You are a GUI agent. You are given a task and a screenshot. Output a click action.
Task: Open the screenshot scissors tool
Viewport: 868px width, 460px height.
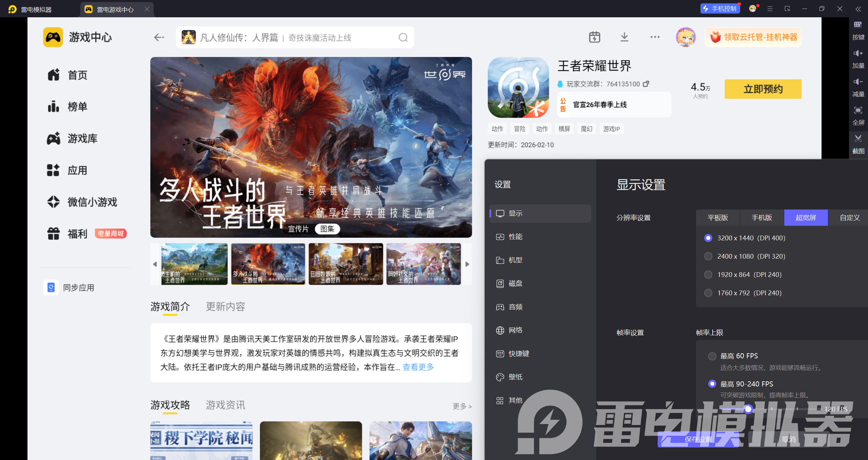coord(858,139)
